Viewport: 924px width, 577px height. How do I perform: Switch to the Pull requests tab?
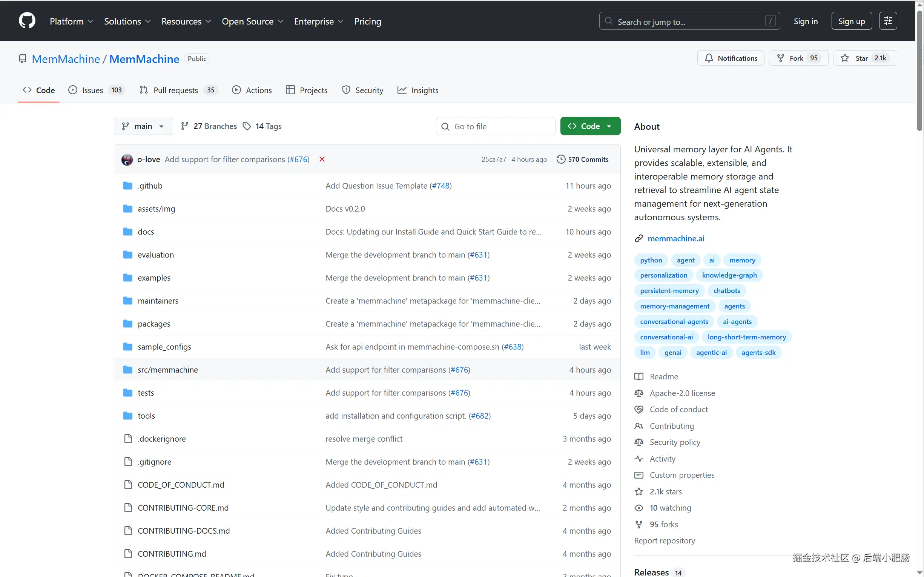pyautogui.click(x=176, y=90)
